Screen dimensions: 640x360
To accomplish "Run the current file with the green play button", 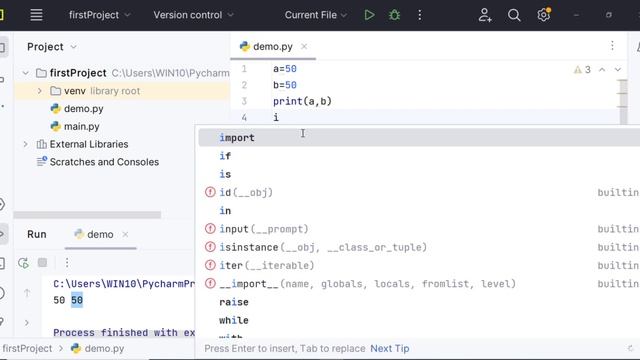I will click(x=369, y=15).
